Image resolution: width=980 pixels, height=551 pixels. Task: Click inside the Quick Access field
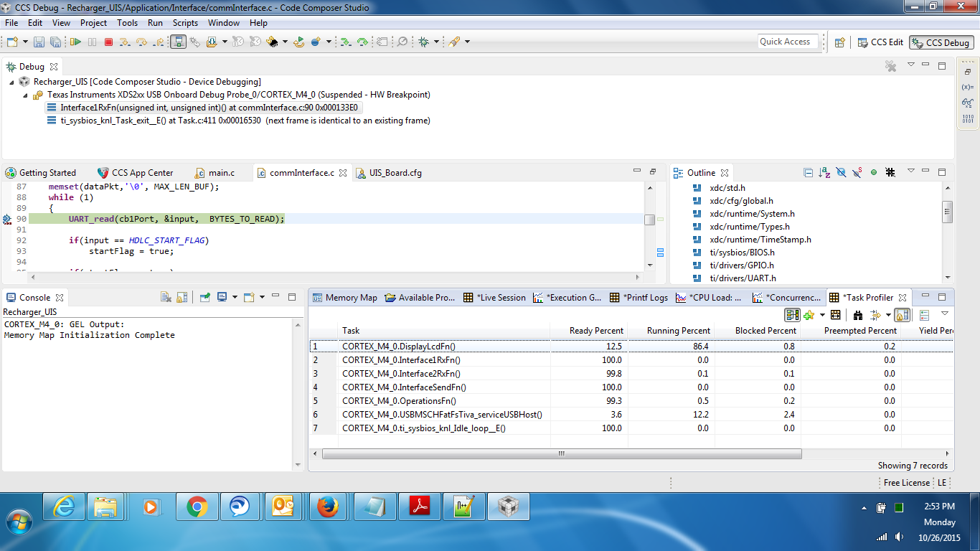(787, 42)
